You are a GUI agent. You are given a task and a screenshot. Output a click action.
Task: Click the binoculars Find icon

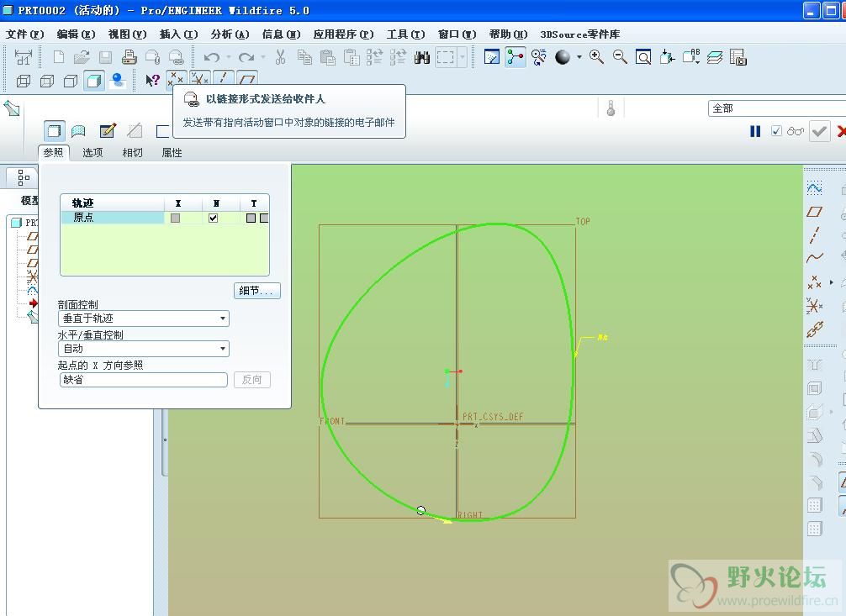coord(422,56)
